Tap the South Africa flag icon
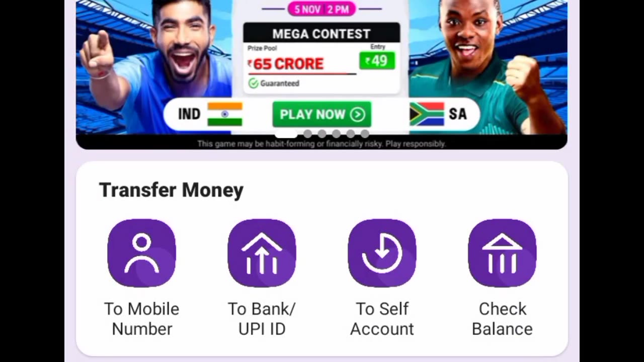The height and width of the screenshot is (362, 644). 427,114
